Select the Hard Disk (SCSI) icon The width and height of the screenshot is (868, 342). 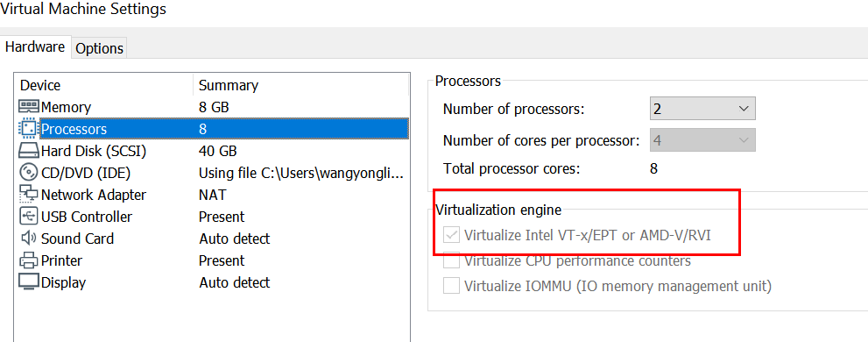point(29,151)
